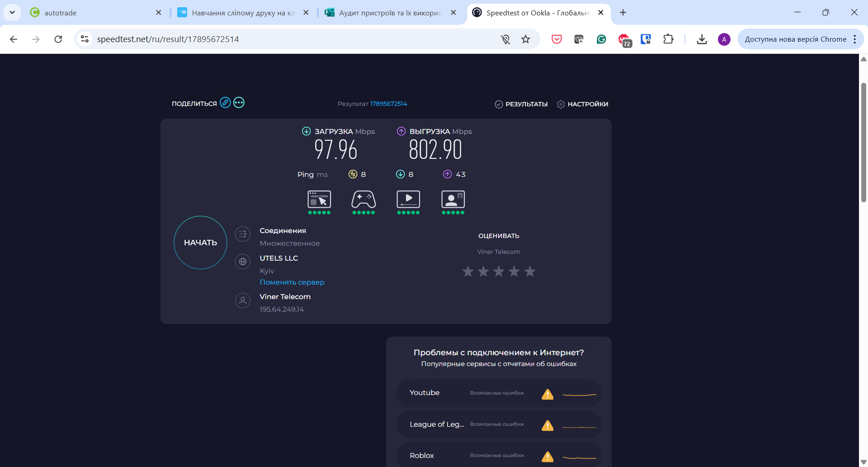
Task: Click the upload ping icon
Action: pos(448,174)
